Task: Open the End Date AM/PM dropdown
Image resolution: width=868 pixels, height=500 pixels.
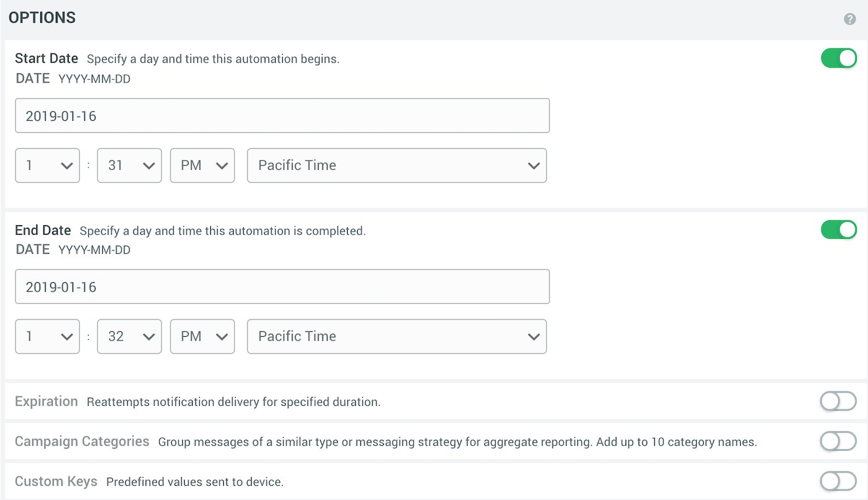Action: pos(203,336)
